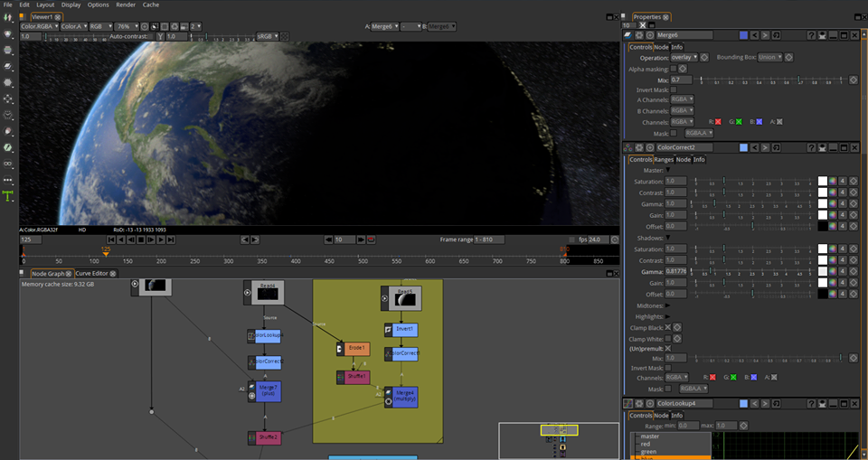Toggle the viewer checkerboard background icon
868x460 pixels.
tap(285, 36)
